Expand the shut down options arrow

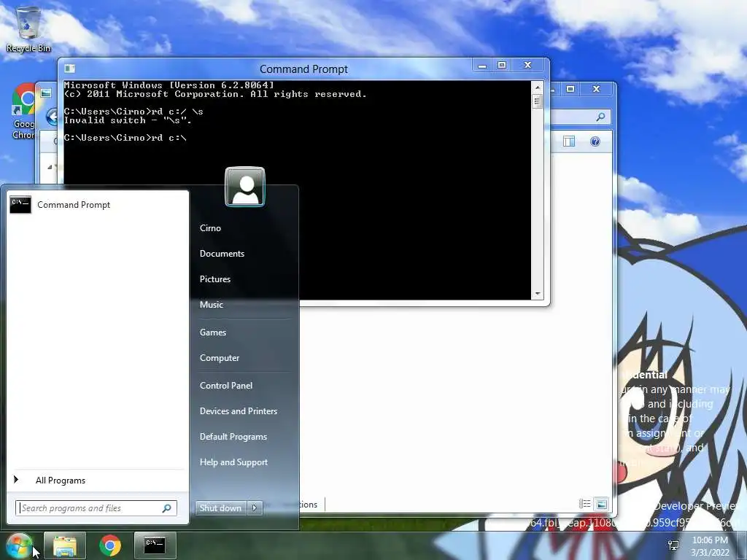click(x=255, y=508)
